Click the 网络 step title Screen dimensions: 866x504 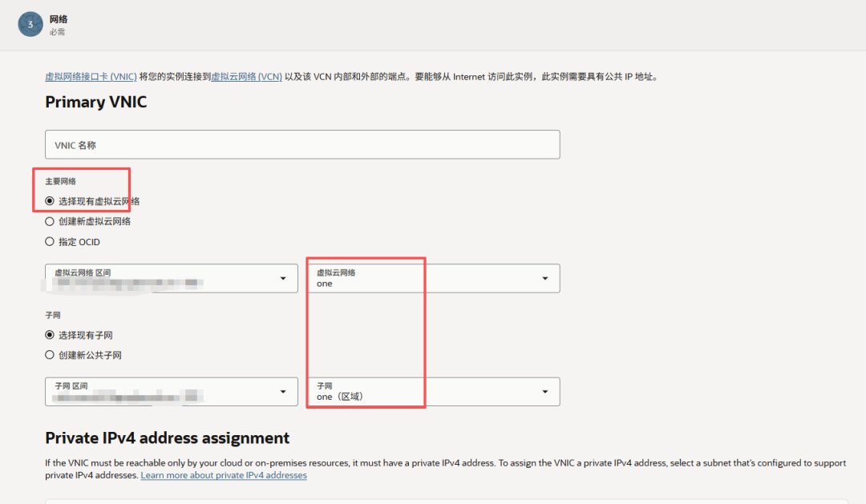pos(59,19)
